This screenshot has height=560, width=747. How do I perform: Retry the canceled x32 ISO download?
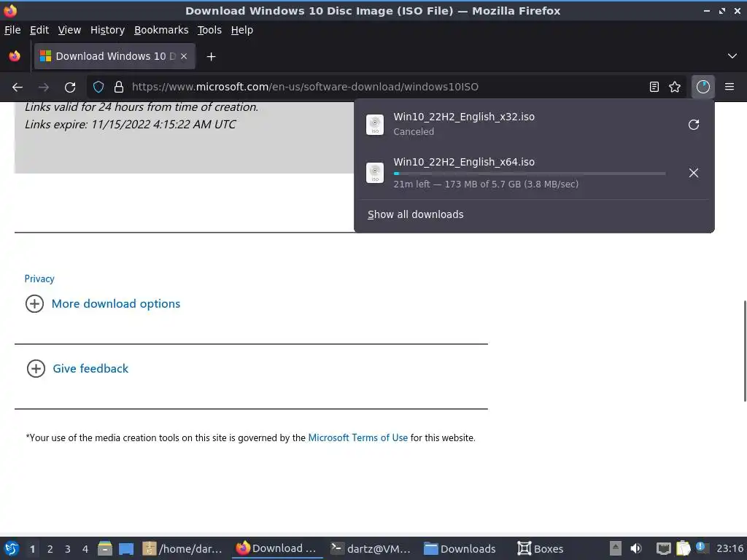coord(694,125)
